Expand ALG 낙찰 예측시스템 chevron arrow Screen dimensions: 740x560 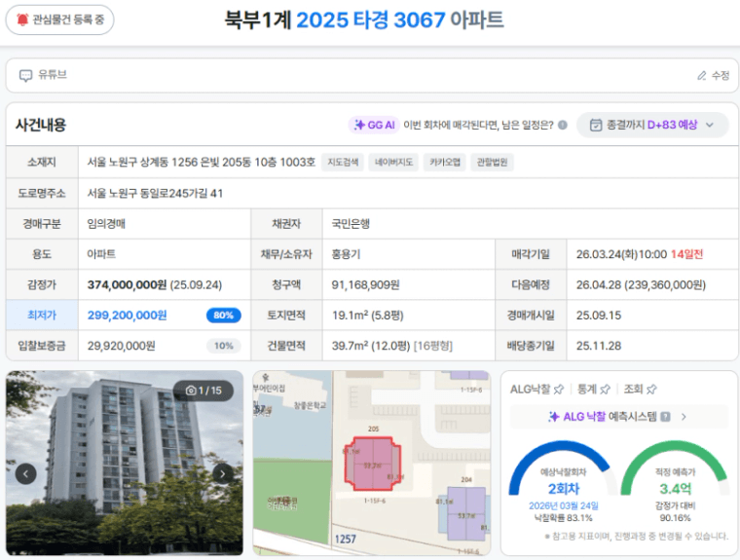684,417
